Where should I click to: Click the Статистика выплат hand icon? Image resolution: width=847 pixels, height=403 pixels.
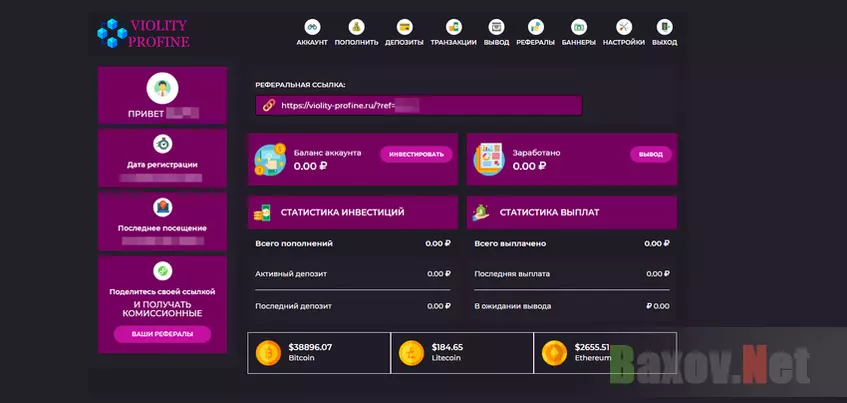[x=481, y=213]
